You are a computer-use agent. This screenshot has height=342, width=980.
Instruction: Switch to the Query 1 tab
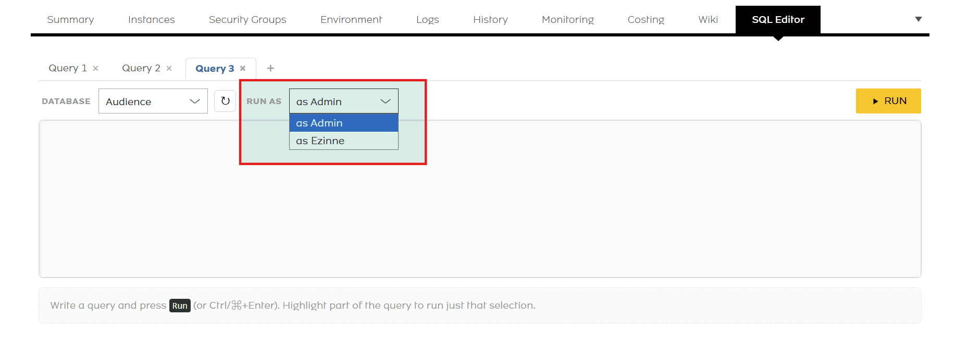coord(68,68)
